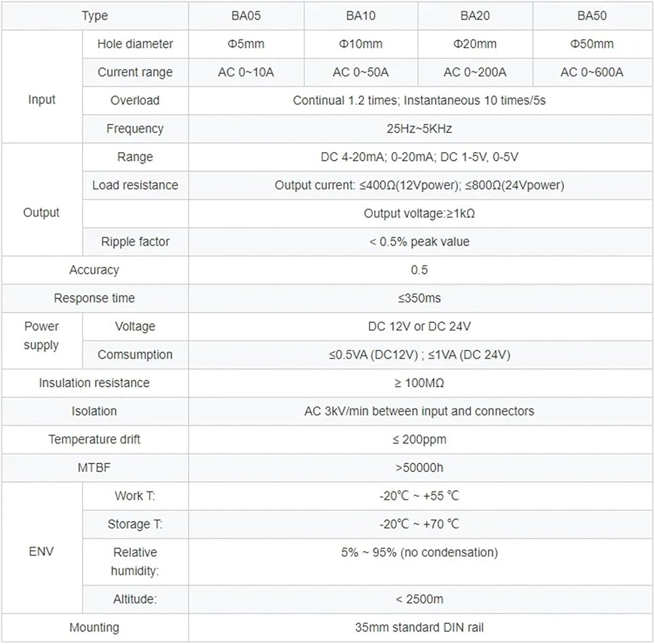Click the AC 3kV/min isolation value
The image size is (655, 644).
419,411
